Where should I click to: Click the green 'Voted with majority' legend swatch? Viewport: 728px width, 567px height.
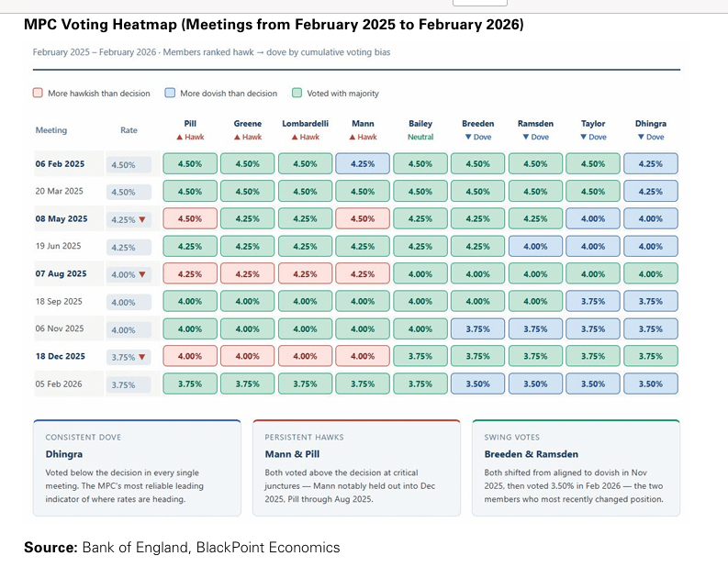298,93
